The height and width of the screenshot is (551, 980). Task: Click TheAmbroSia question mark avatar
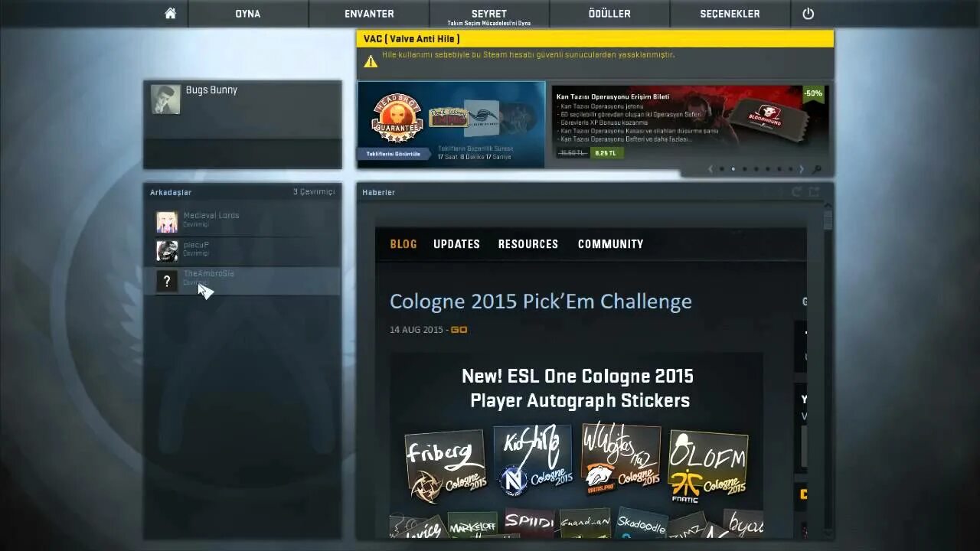point(167,281)
